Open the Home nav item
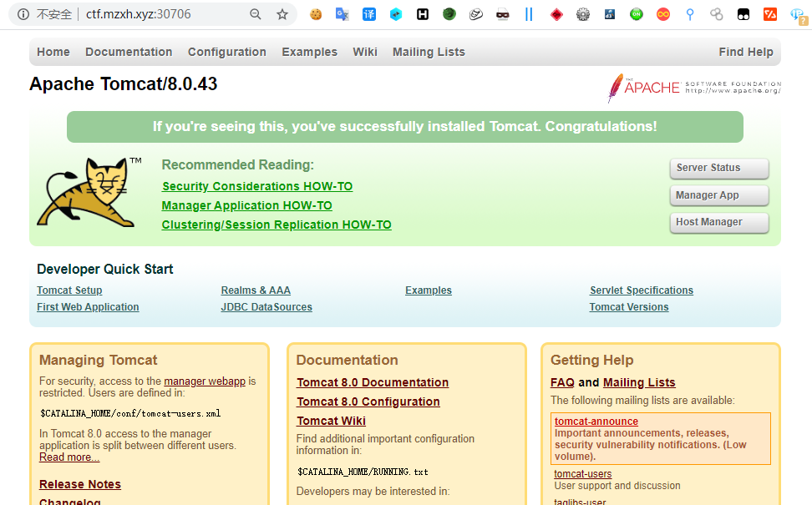The image size is (812, 505). [53, 52]
